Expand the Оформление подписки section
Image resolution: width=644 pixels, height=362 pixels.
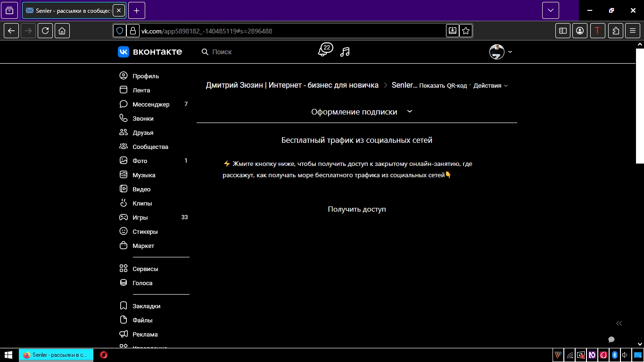click(361, 112)
